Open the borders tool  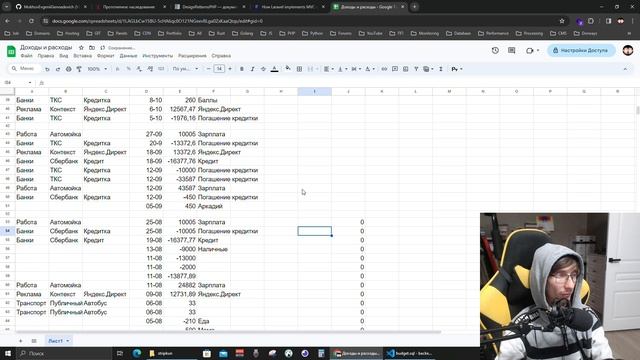click(x=299, y=69)
